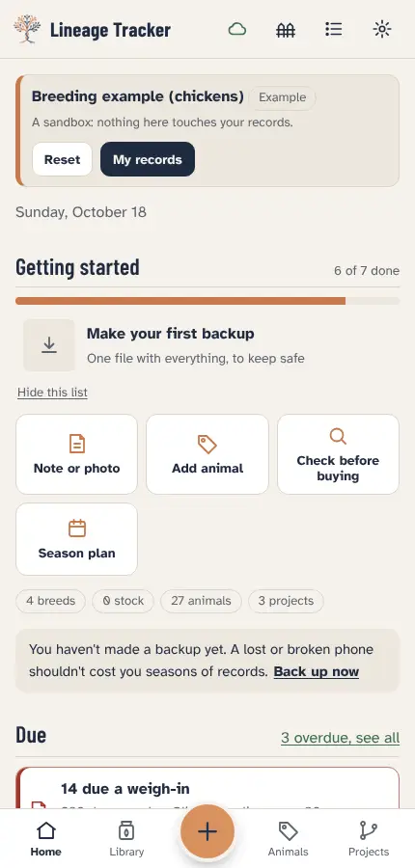Hide this list of getting started steps
This screenshot has width=415, height=868.
(53, 393)
